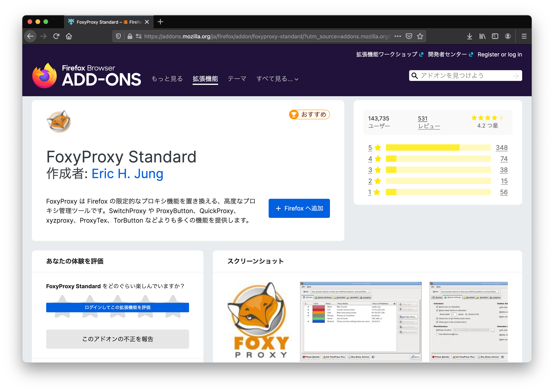Click ログインしてこの拡張機能を評価 button
Screen dimensions: 554x392
[x=117, y=307]
